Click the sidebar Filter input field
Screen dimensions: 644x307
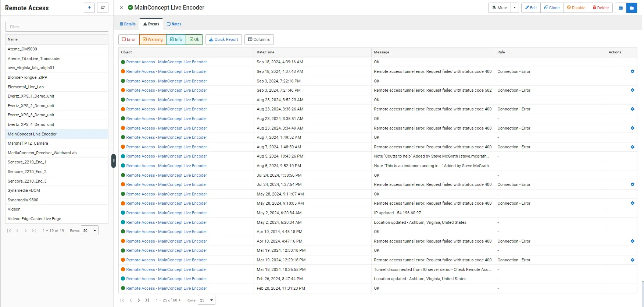pos(57,27)
